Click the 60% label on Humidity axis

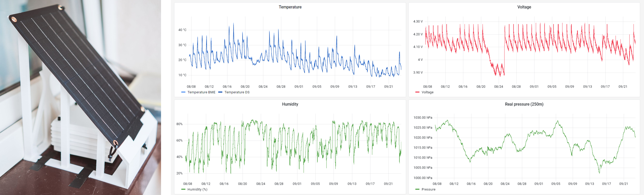point(179,140)
